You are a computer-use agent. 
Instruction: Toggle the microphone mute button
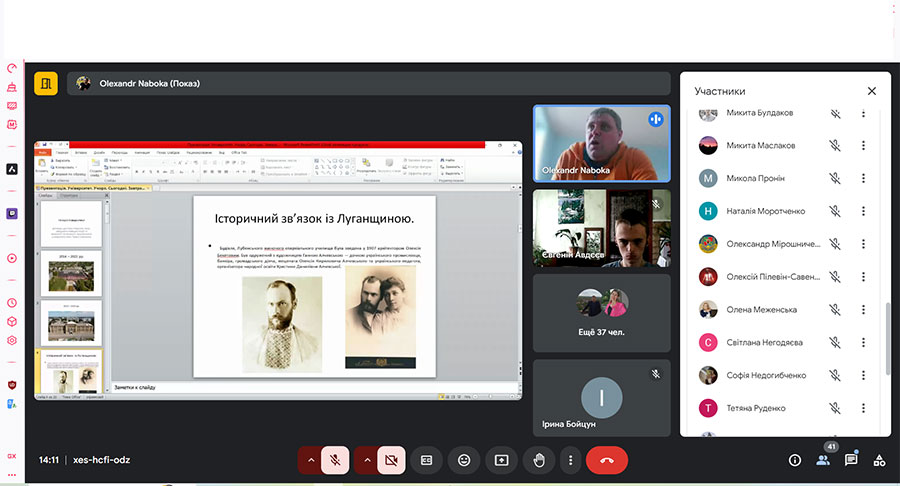coord(335,460)
